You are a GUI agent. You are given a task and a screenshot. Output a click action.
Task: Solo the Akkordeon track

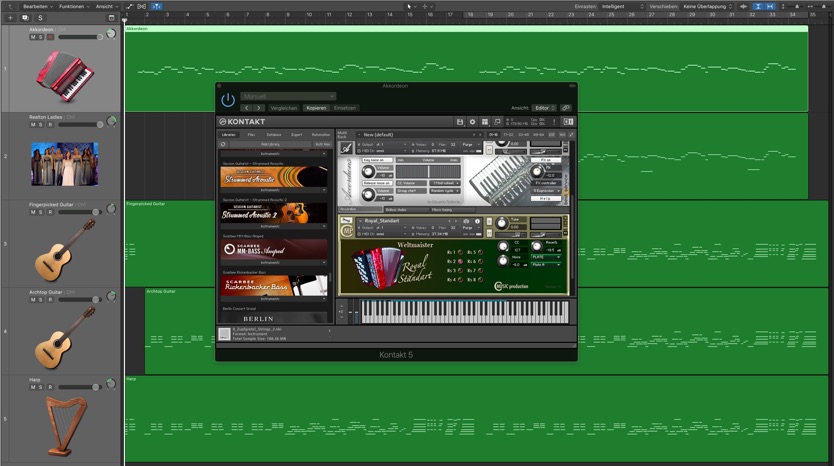pyautogui.click(x=41, y=37)
